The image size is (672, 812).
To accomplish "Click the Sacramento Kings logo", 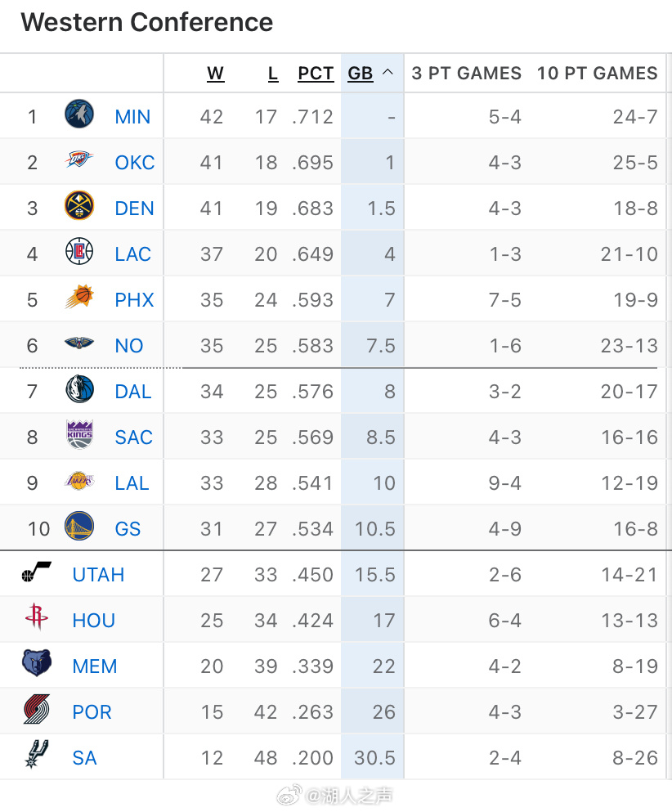I will tap(80, 434).
